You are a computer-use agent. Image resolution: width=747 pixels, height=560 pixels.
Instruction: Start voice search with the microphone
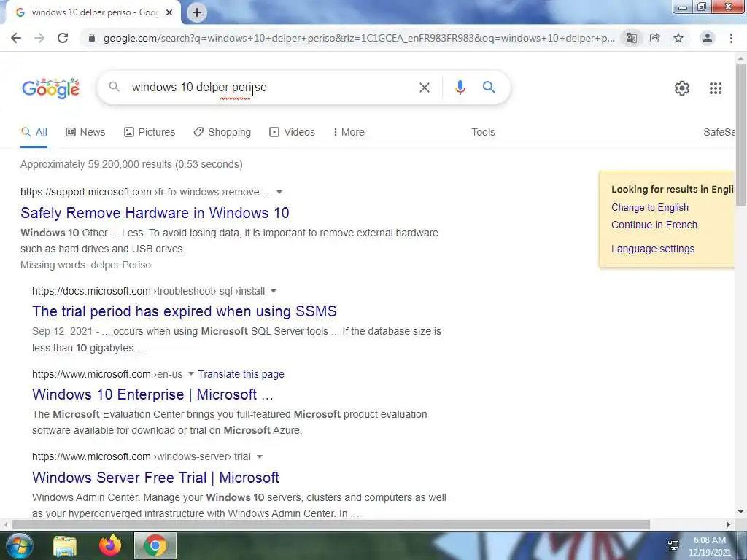pyautogui.click(x=460, y=87)
